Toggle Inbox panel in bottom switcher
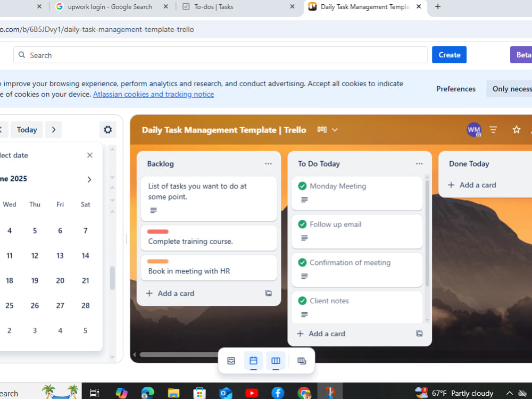The width and height of the screenshot is (532, 399). point(231,361)
